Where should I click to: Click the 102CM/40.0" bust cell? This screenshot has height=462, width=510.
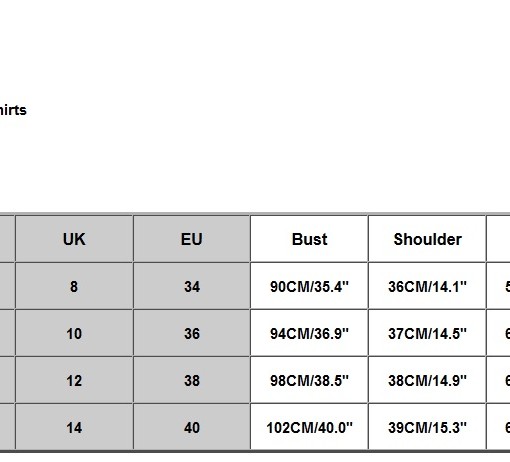click(309, 427)
